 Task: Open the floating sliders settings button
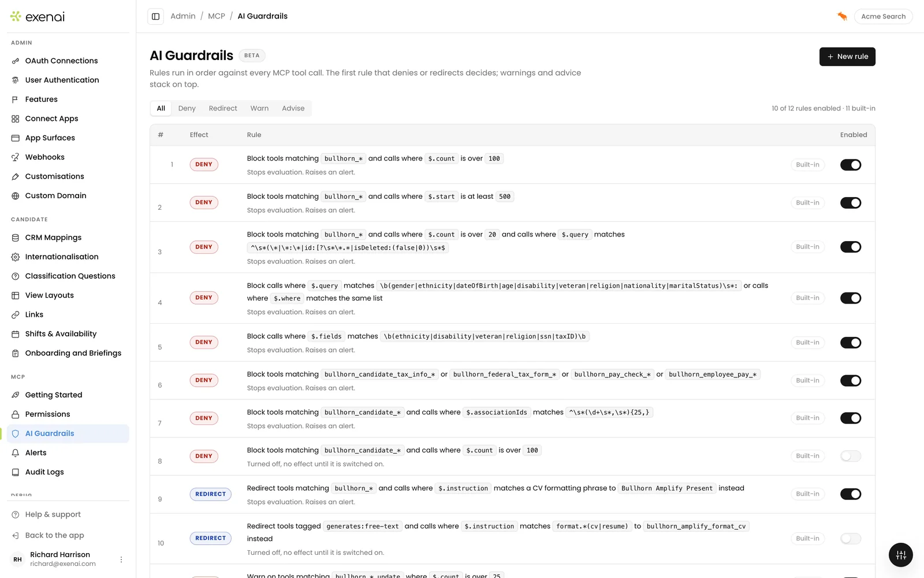pos(901,555)
